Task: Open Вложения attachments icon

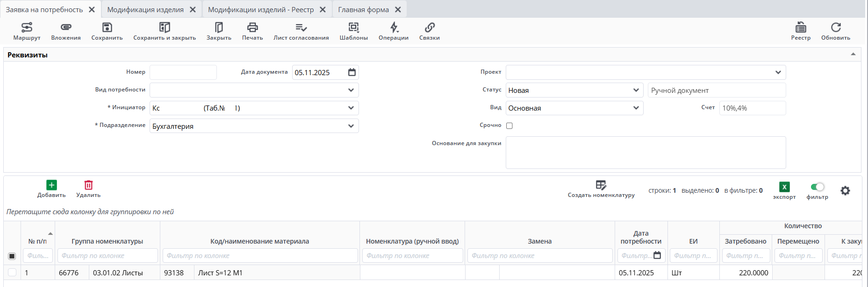Action: (66, 28)
